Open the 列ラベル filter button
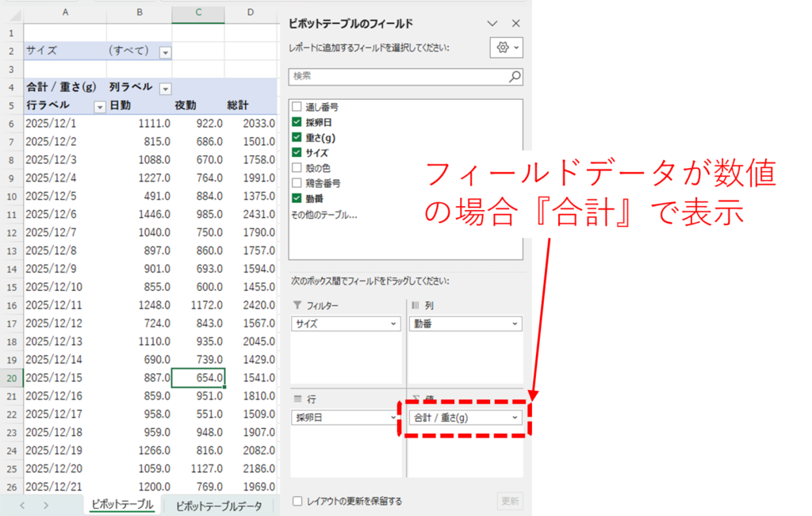This screenshot has width=812, height=516. coord(165,88)
